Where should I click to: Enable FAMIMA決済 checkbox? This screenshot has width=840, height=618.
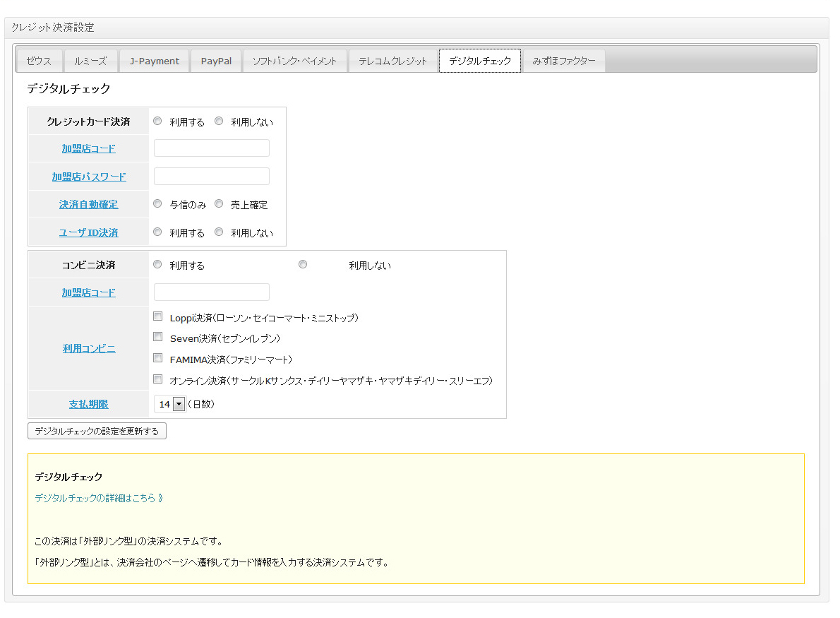click(158, 358)
